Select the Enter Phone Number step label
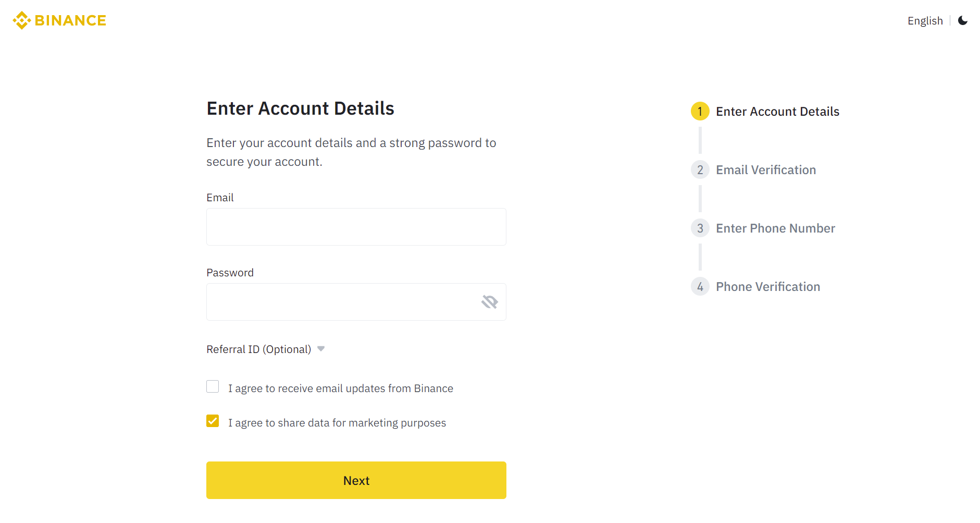 pos(775,228)
